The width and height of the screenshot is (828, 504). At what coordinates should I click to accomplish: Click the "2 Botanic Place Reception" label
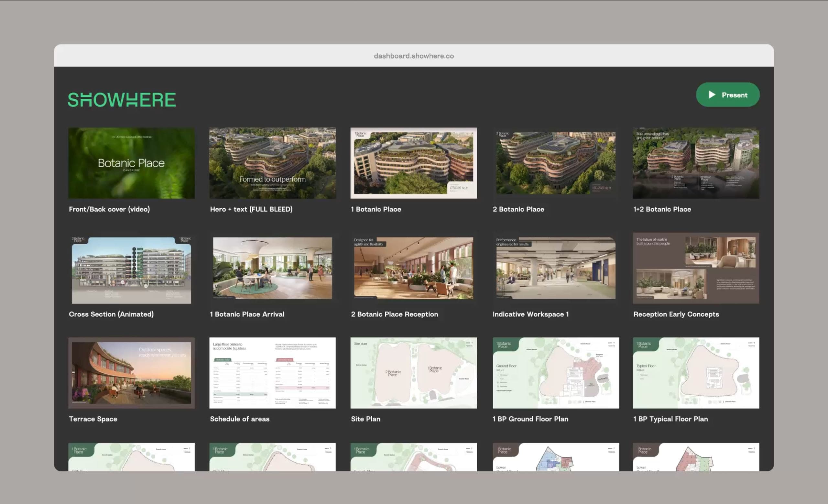(x=395, y=314)
